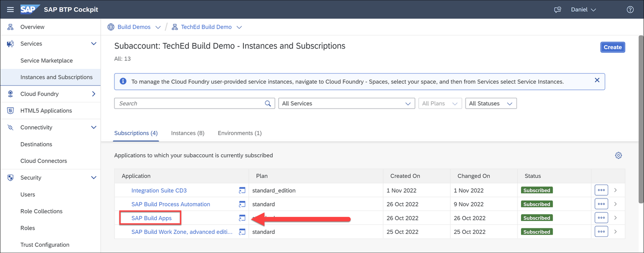Go to application icon for SAP Build Process Automation
Screen dimensions: 644x253
coord(242,204)
